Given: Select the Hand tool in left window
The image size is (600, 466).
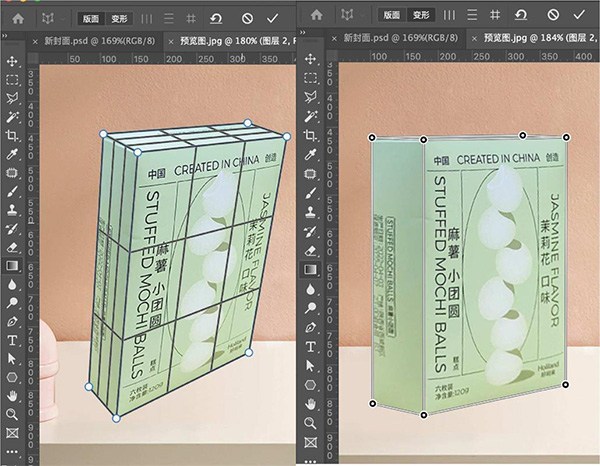Looking at the screenshot, I should (12, 396).
